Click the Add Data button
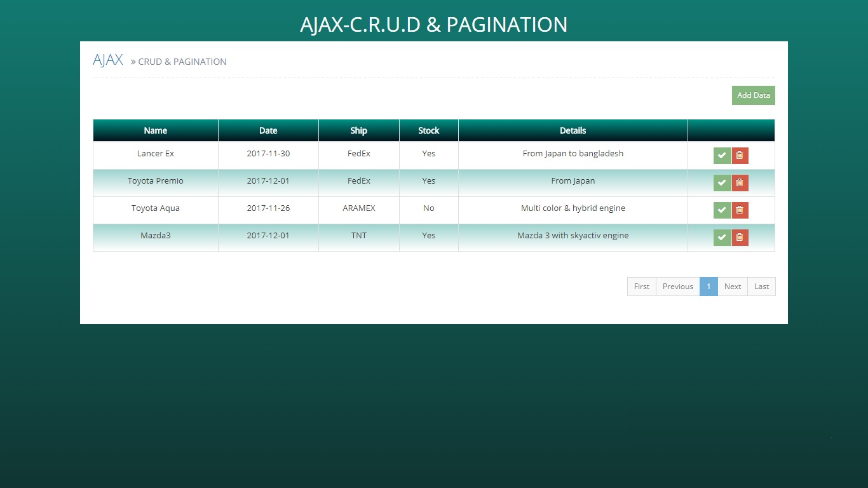Screen dimensions: 868x488 pyautogui.click(x=753, y=95)
